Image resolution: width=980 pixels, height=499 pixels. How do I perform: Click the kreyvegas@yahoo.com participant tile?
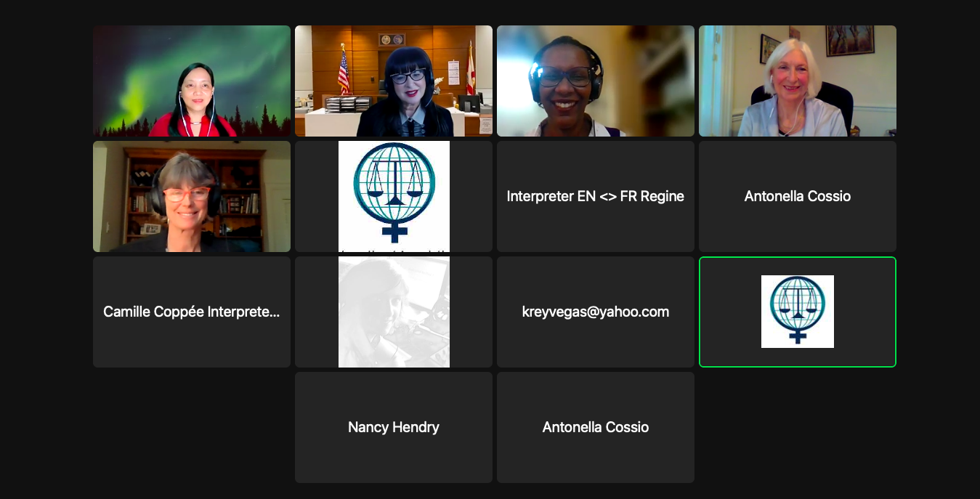pos(595,312)
